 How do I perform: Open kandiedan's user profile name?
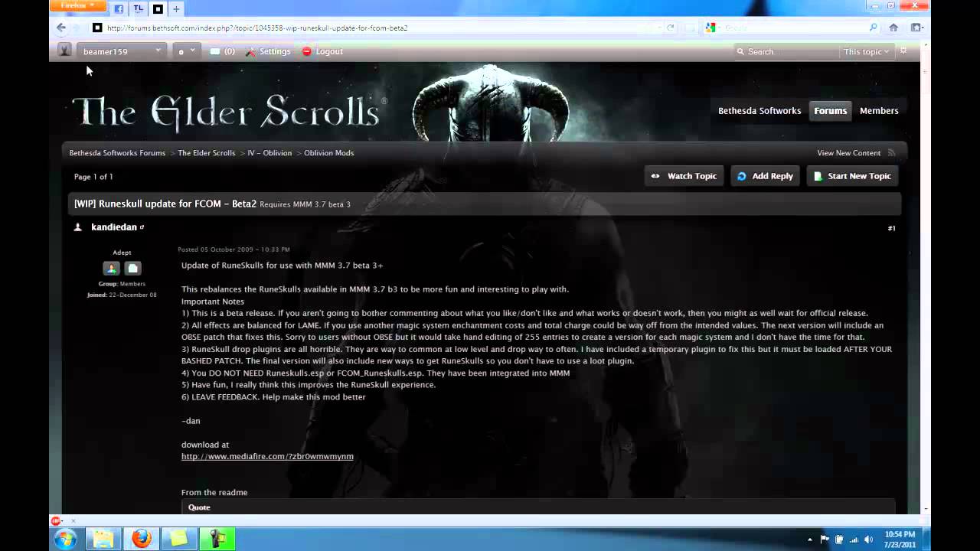(113, 227)
